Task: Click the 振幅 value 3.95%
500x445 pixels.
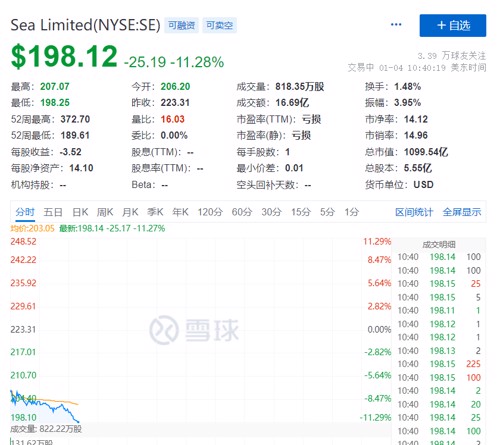Action: click(x=407, y=103)
